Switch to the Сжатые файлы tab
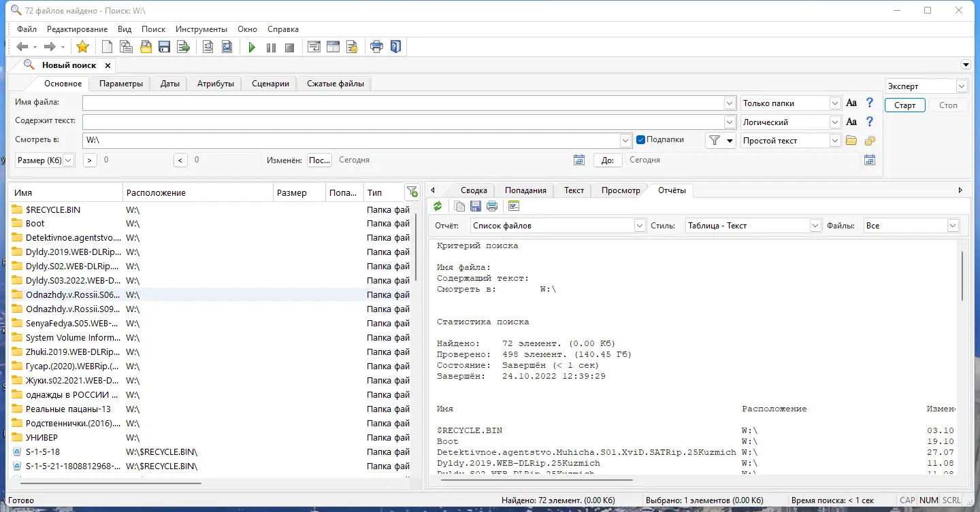Image resolution: width=980 pixels, height=512 pixels. pos(336,84)
